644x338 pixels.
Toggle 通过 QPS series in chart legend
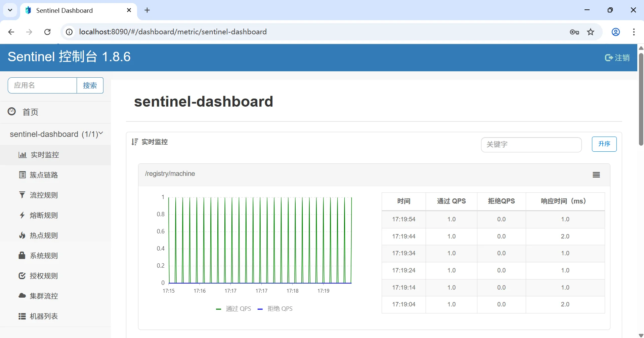click(234, 309)
